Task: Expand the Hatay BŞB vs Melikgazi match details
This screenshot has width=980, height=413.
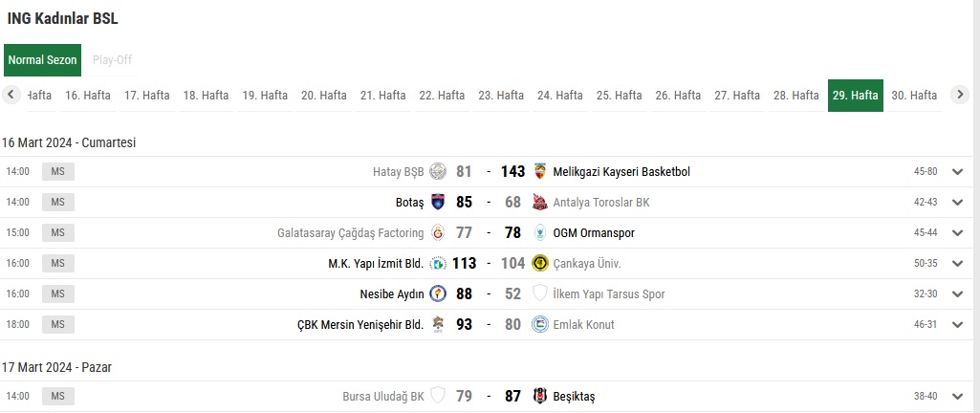Action: tap(957, 172)
